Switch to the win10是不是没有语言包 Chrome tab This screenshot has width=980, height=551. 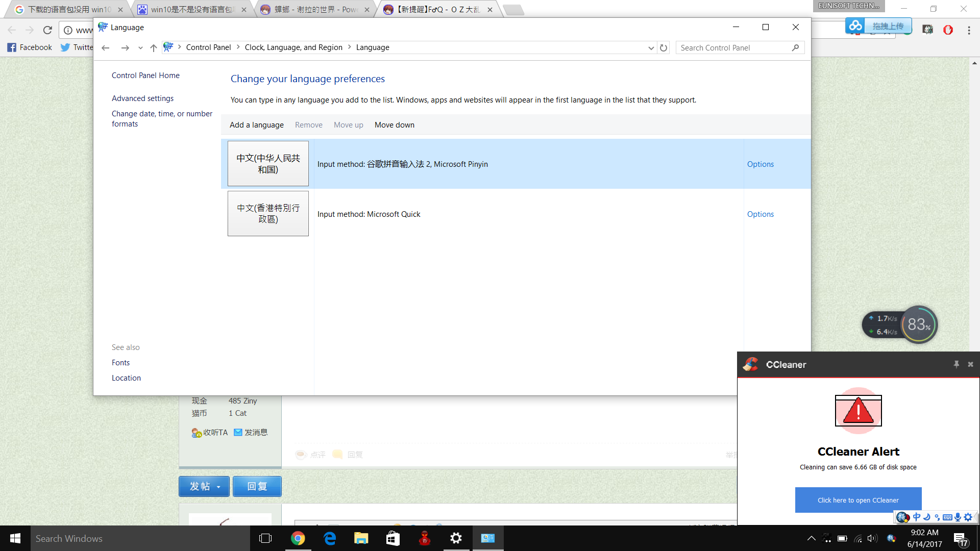[191, 9]
